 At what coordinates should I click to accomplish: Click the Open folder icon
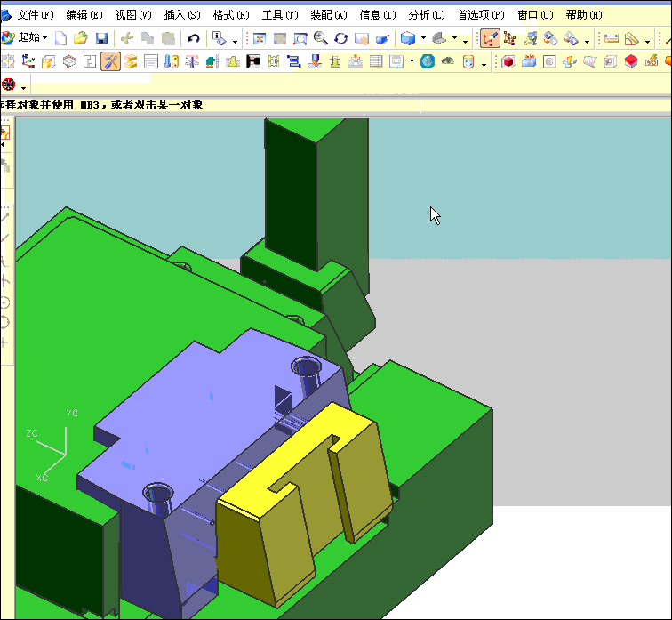pos(81,38)
